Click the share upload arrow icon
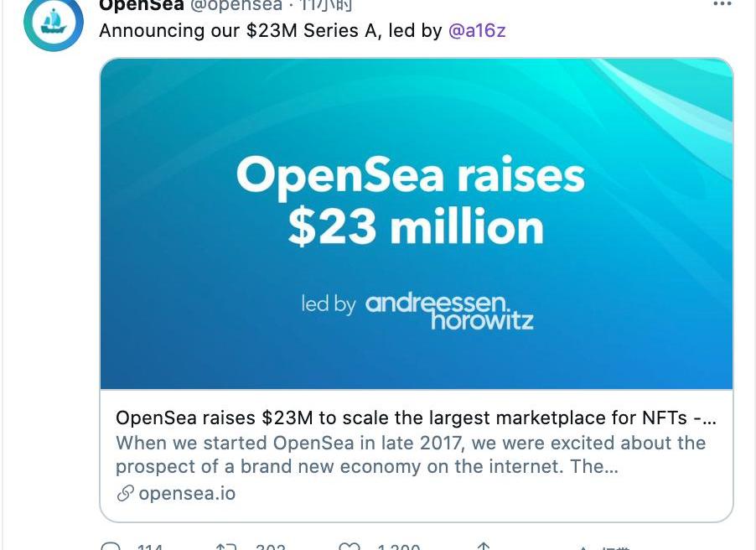This screenshot has width=756, height=550. [483, 547]
